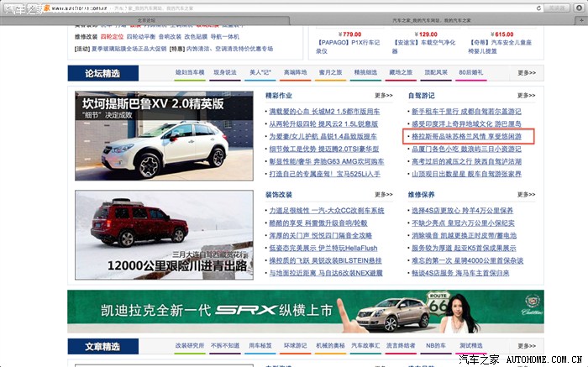
Task: Expand 更多 in the 自驾游记 section
Action: (x=526, y=96)
